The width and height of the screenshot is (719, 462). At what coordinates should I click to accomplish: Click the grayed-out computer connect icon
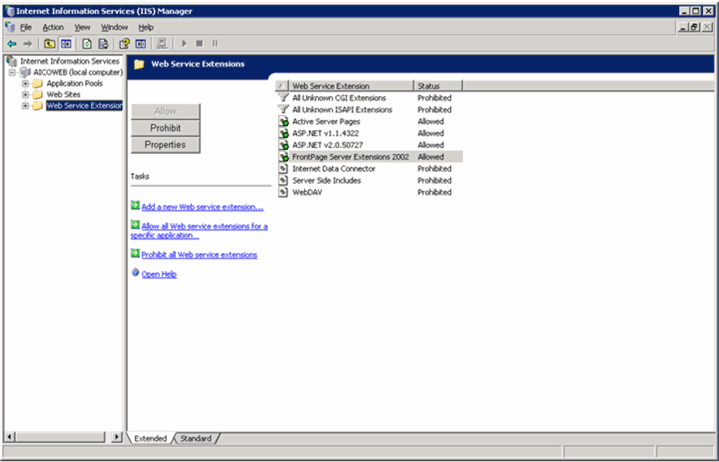tap(161, 44)
